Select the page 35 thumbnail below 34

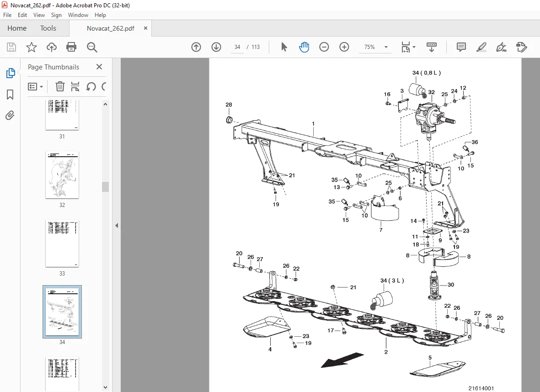(62, 374)
